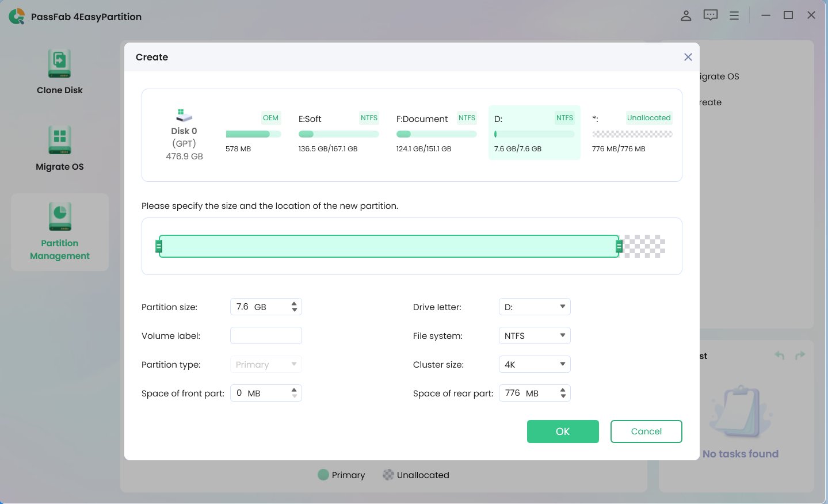Open the user account icon
Viewport: 828px width, 504px height.
pyautogui.click(x=685, y=16)
